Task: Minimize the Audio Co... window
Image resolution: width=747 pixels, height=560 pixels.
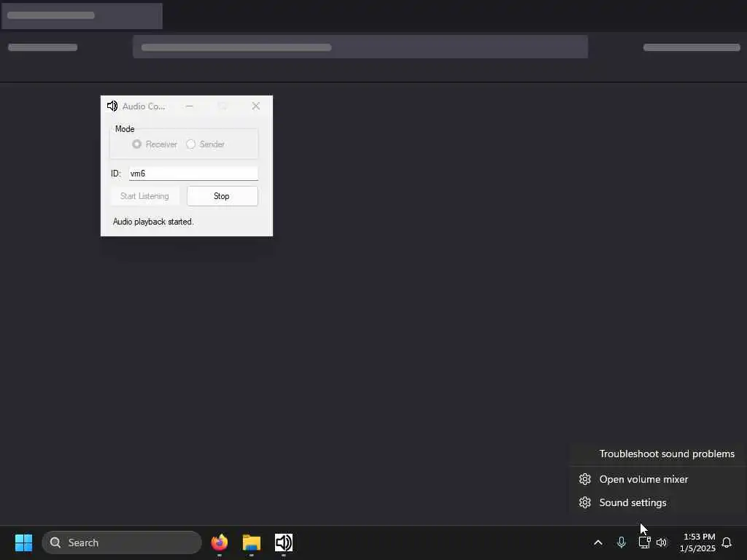Action: 190,106
